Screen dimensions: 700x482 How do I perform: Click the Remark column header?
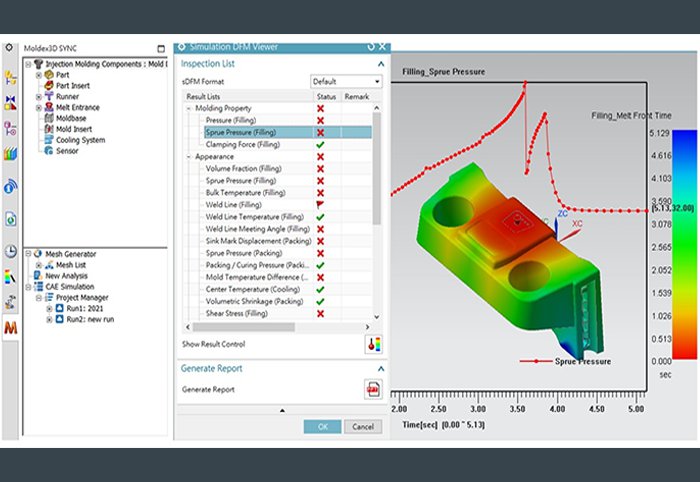[356, 96]
